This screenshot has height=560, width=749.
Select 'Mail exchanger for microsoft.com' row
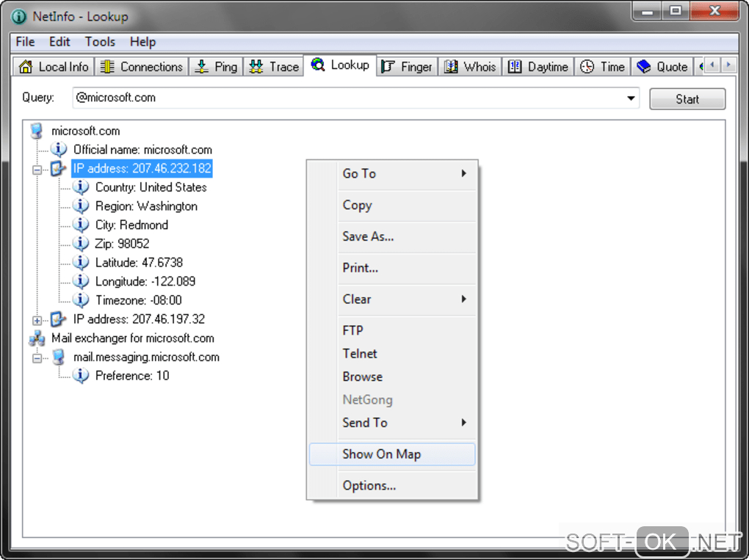(132, 338)
